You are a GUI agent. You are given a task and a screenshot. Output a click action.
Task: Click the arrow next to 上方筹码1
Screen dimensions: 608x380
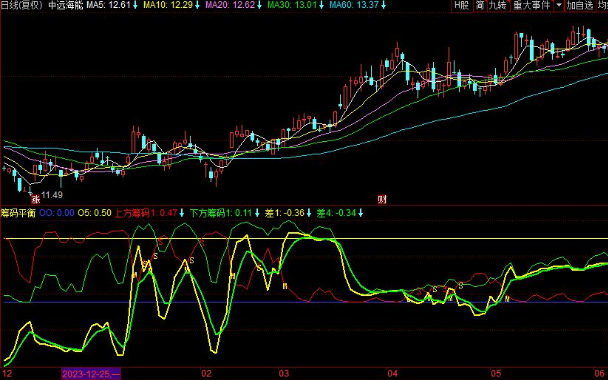[x=181, y=213]
